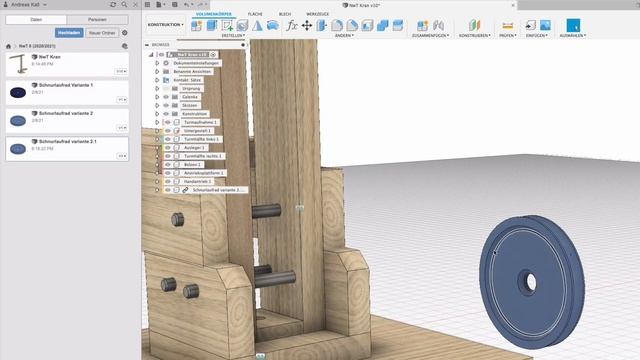This screenshot has height=360, width=640.
Task: Open the Zusammenfügen dropdown menu
Action: 430,36
